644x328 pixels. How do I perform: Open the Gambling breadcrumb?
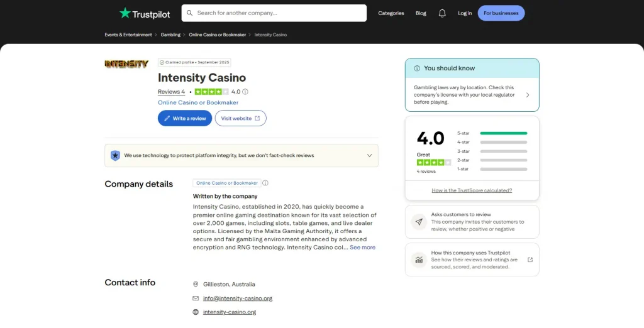(x=170, y=35)
